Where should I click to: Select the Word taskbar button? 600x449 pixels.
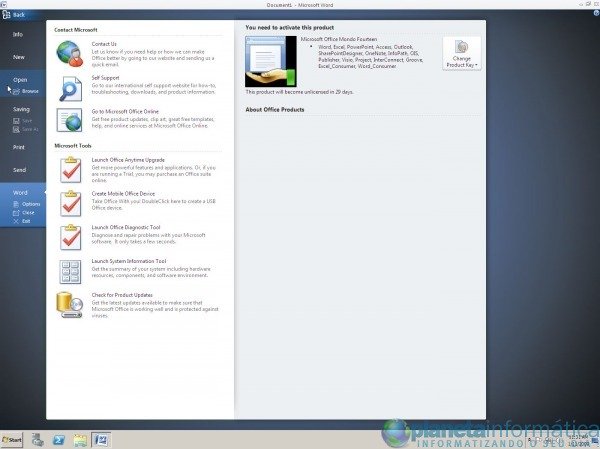click(101, 440)
